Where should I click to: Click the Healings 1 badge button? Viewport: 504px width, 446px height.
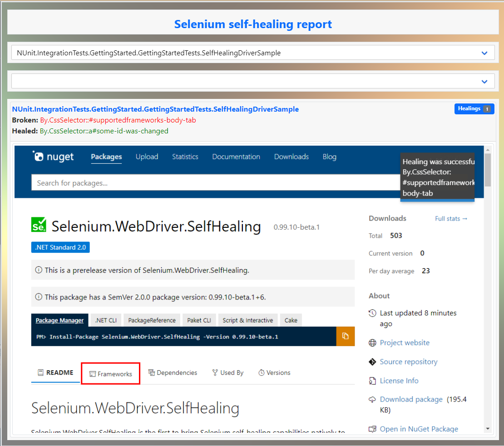[x=474, y=109]
